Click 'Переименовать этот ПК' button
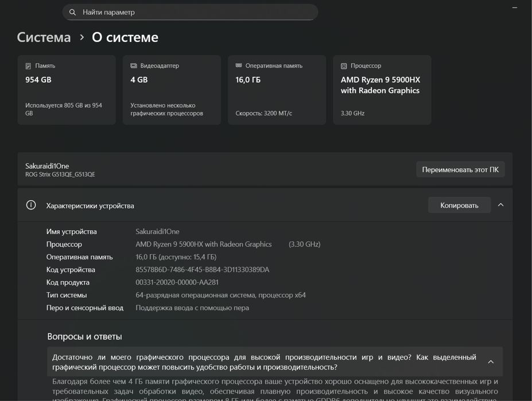 click(x=460, y=170)
